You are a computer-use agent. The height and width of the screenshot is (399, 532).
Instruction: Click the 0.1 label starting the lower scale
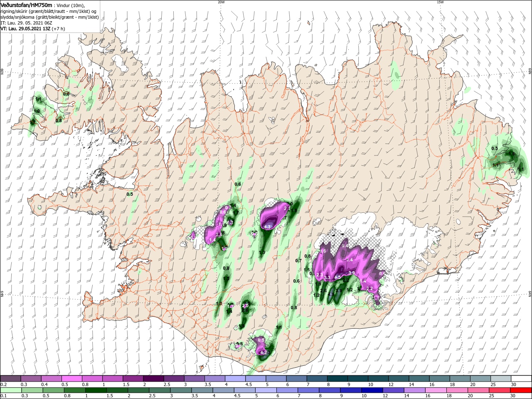[3, 397]
